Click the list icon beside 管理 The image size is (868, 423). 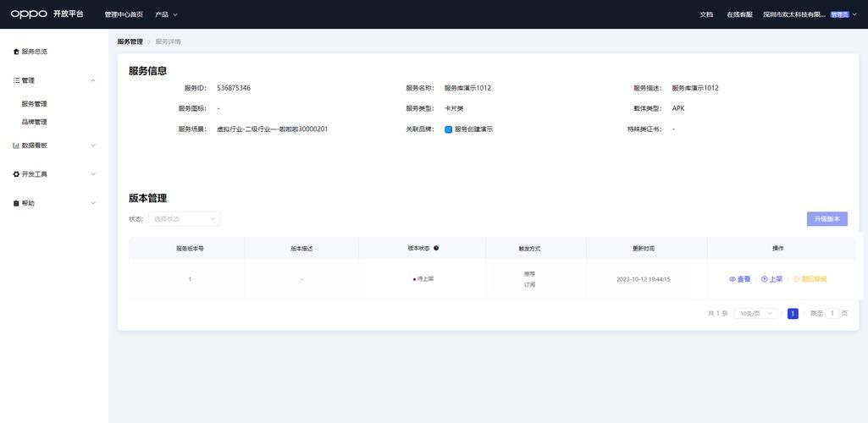click(x=16, y=80)
